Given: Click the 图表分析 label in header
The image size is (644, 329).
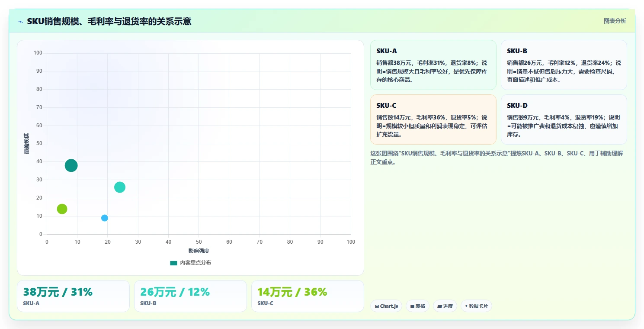Looking at the screenshot, I should [615, 21].
